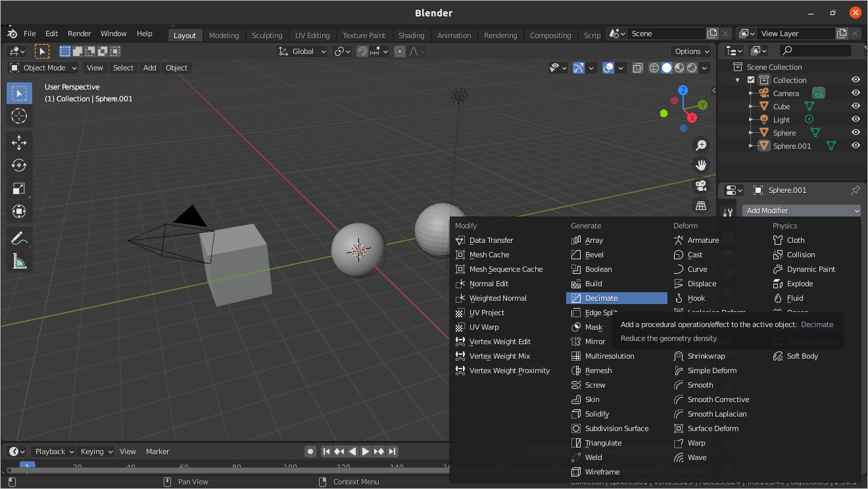The height and width of the screenshot is (489, 868).
Task: Open the shading options dropdown arrow
Action: [x=705, y=68]
